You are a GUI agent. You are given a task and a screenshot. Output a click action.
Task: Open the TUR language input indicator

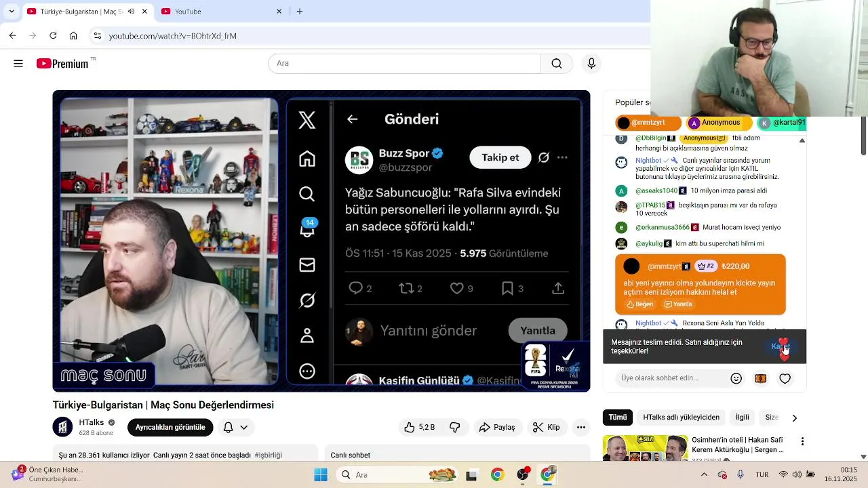(762, 475)
